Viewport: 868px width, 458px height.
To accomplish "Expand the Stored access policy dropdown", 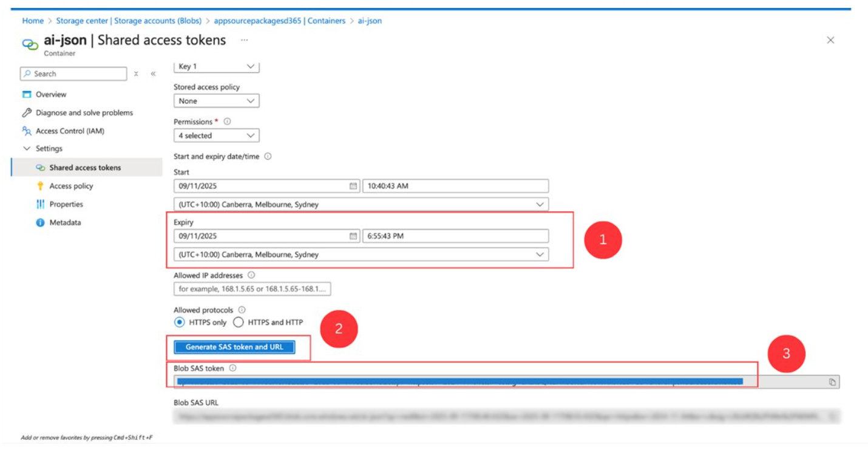I will pyautogui.click(x=216, y=101).
